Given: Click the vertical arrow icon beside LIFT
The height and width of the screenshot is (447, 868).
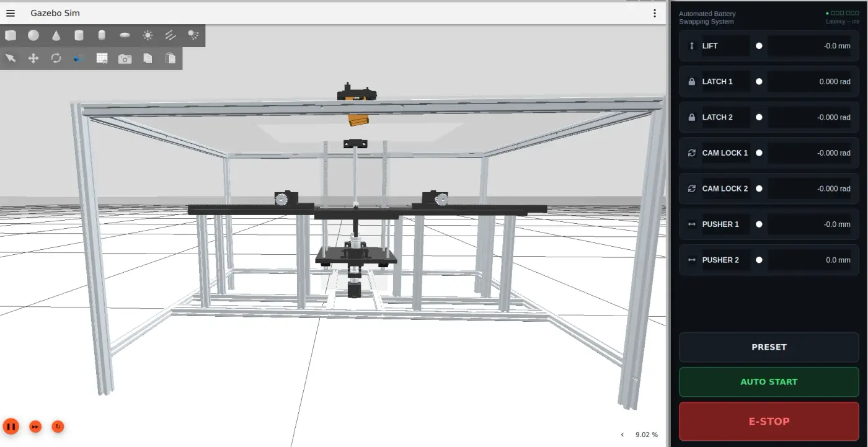Looking at the screenshot, I should tap(692, 46).
